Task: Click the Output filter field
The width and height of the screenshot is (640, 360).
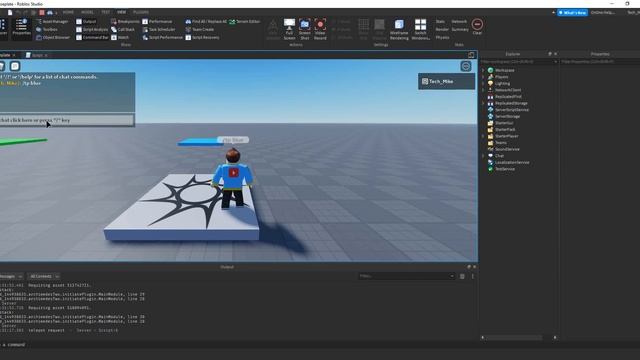Action: pyautogui.click(x=407, y=276)
